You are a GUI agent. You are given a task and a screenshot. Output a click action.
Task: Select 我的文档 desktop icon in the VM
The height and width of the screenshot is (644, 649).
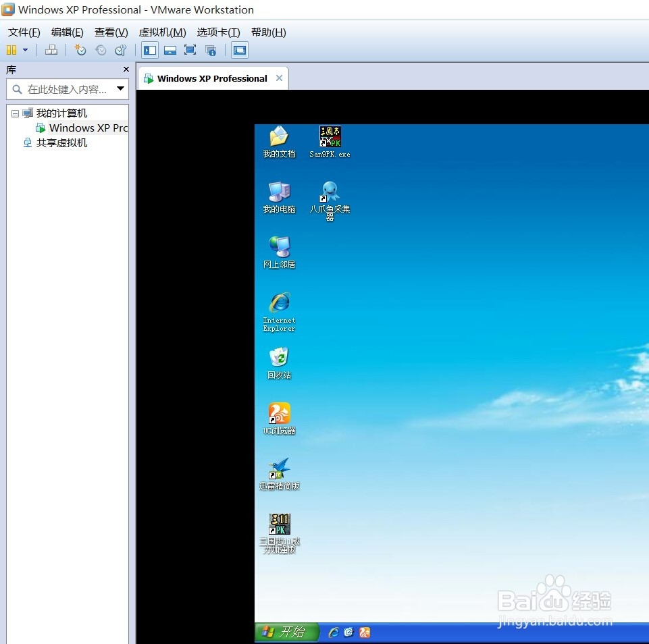point(280,142)
